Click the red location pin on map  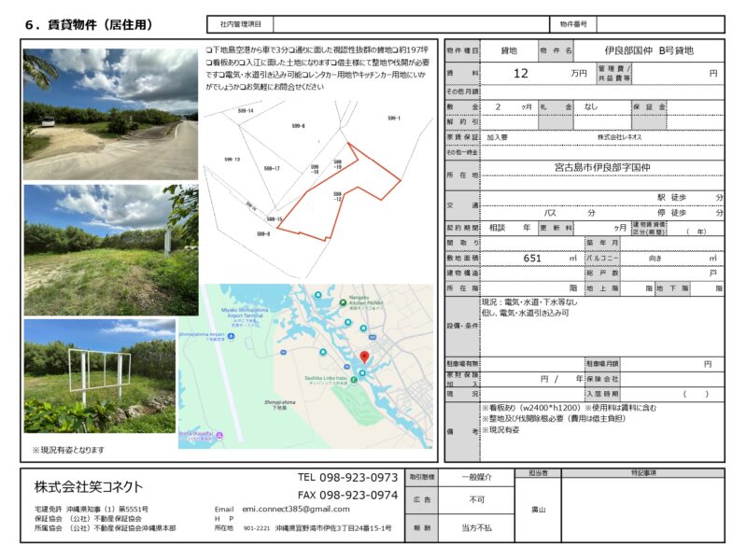[x=364, y=357]
